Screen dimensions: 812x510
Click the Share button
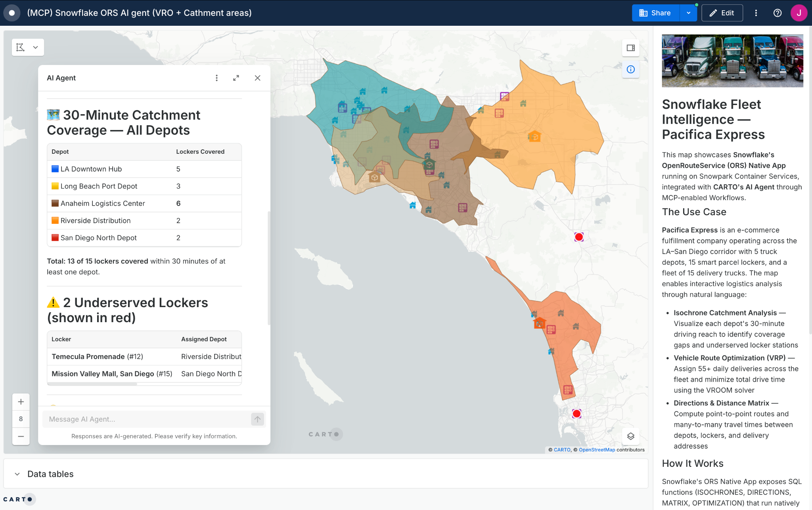(656, 13)
